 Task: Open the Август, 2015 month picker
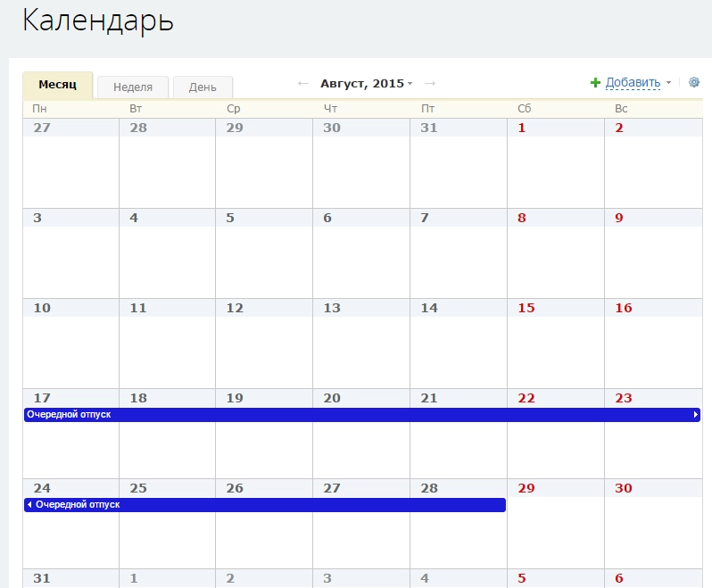coord(366,83)
